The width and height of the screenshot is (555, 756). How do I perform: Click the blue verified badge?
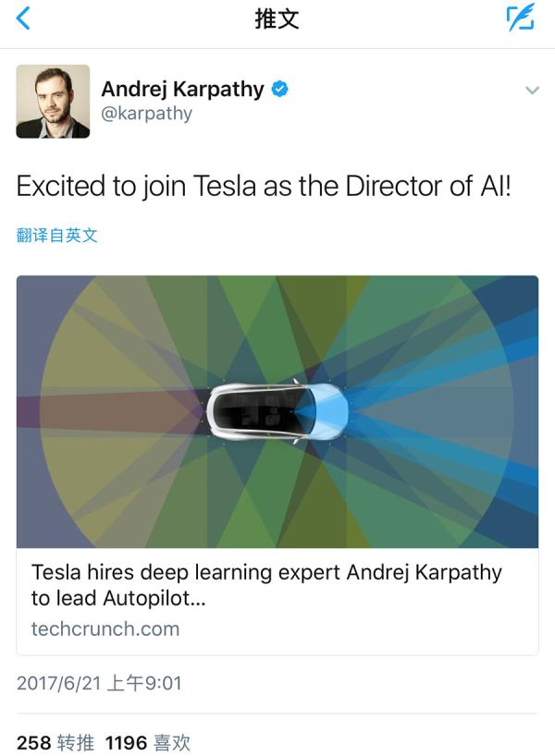(280, 90)
